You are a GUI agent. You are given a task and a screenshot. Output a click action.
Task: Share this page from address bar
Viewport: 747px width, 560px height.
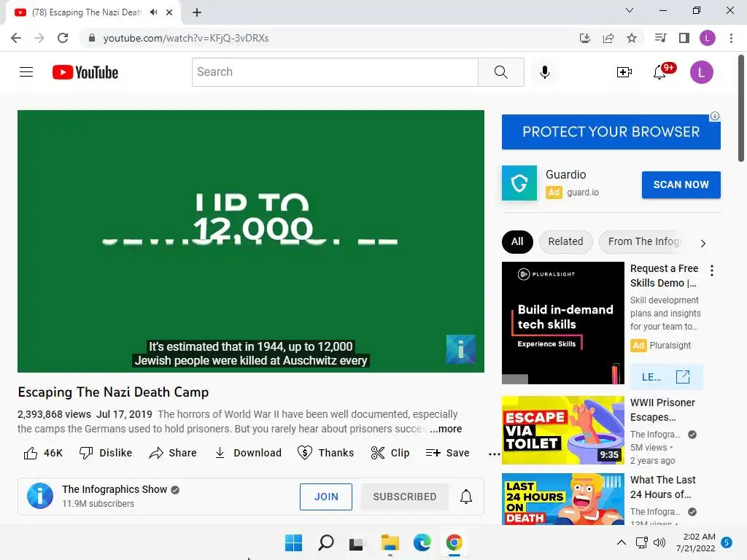[608, 38]
